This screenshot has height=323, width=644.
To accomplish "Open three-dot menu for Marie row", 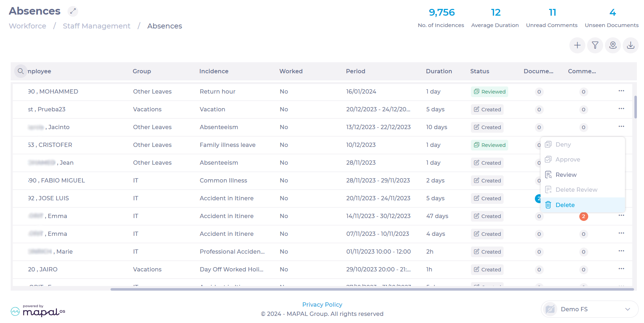I will pos(621,251).
